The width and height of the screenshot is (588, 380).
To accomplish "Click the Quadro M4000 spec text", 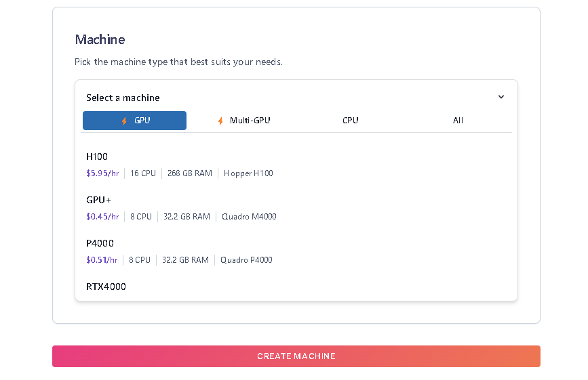I will pos(249,217).
